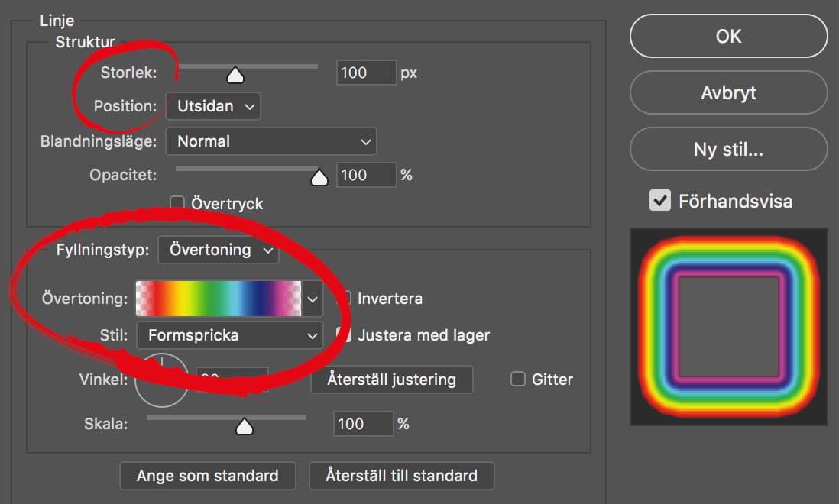Adjust the Opacitet slider handle
839x504 pixels.
319,177
